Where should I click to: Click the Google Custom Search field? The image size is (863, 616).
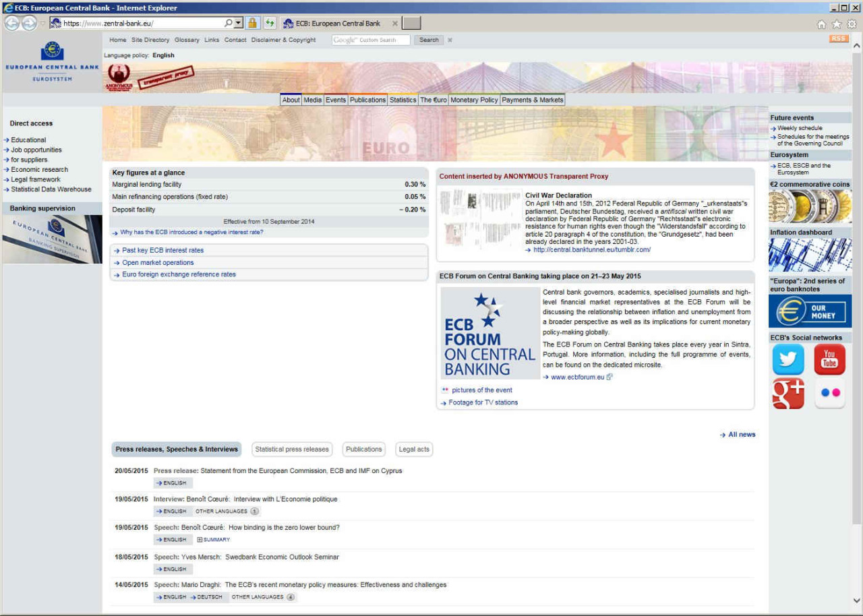point(371,40)
